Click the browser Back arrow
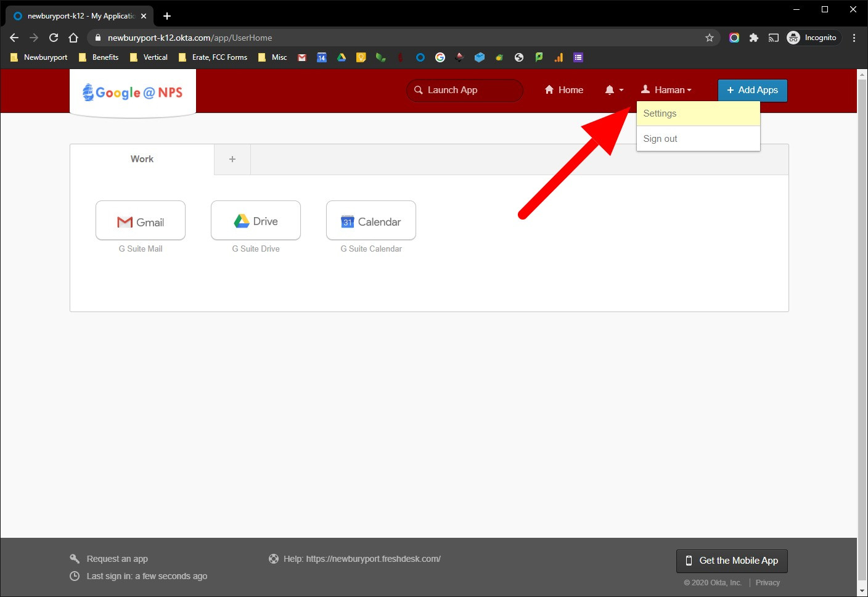This screenshot has height=597, width=868. click(x=14, y=38)
